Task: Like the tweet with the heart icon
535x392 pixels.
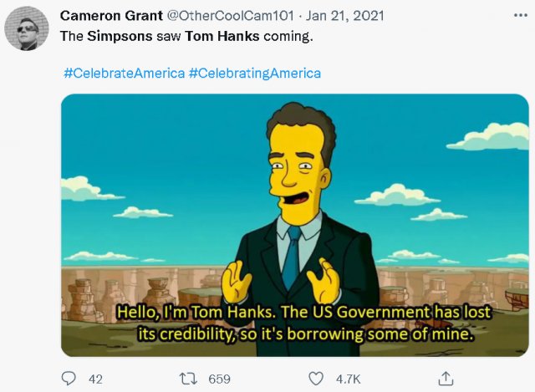Action: (316, 379)
